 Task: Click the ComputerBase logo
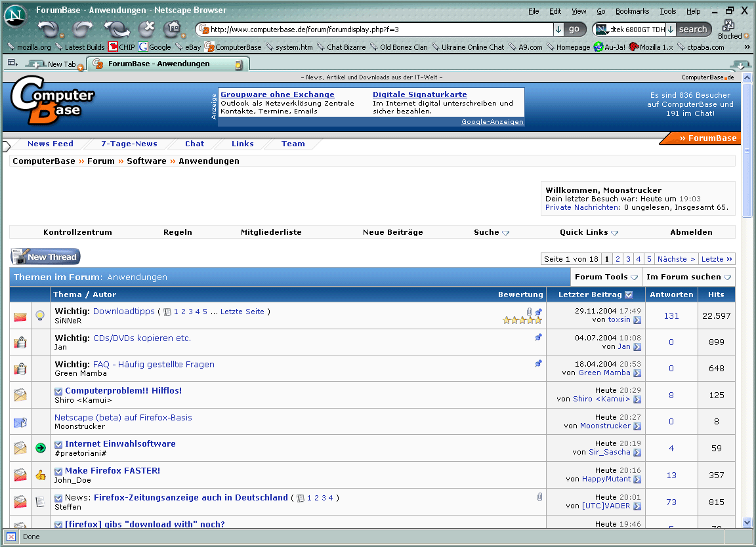click(52, 100)
